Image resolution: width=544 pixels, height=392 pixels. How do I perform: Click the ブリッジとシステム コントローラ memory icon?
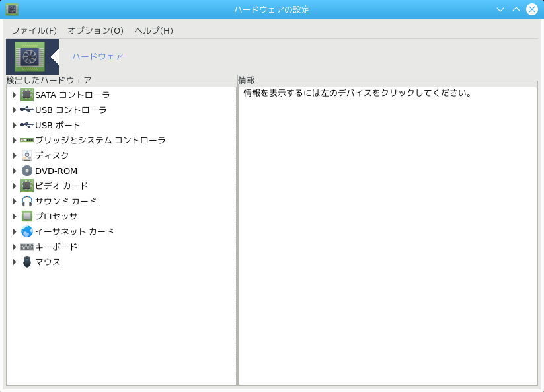point(27,140)
